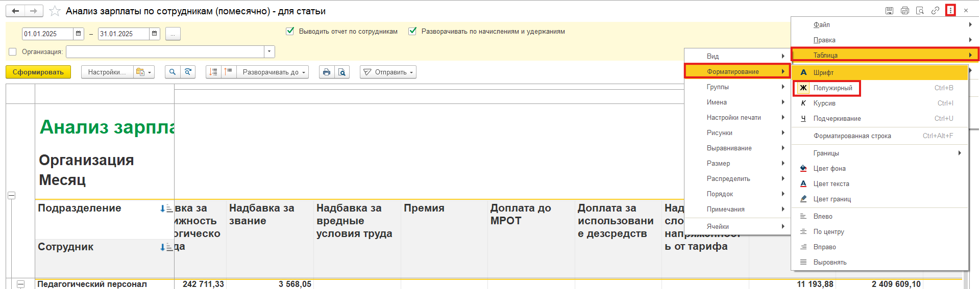Open calendar for end date 31.01.2025
Image resolution: width=980 pixels, height=289 pixels.
155,34
